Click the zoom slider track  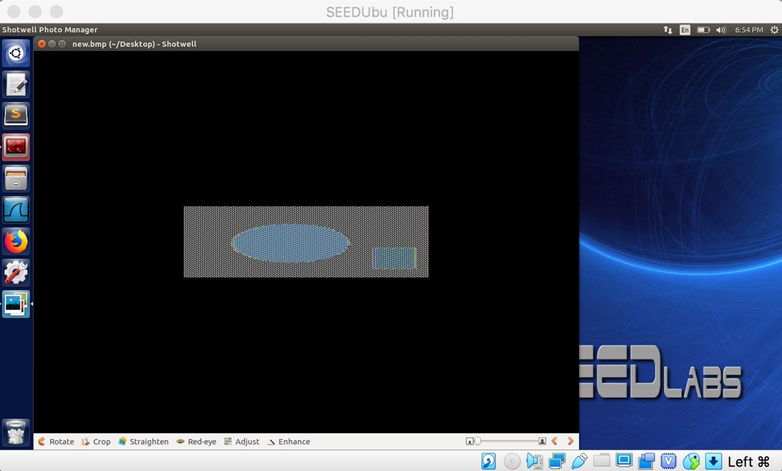coord(506,441)
